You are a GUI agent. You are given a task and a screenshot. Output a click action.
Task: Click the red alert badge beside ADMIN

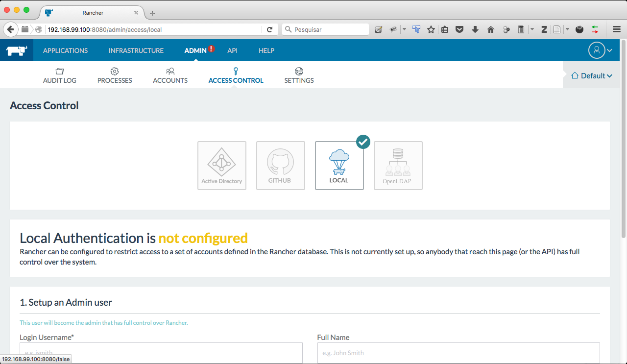click(211, 49)
